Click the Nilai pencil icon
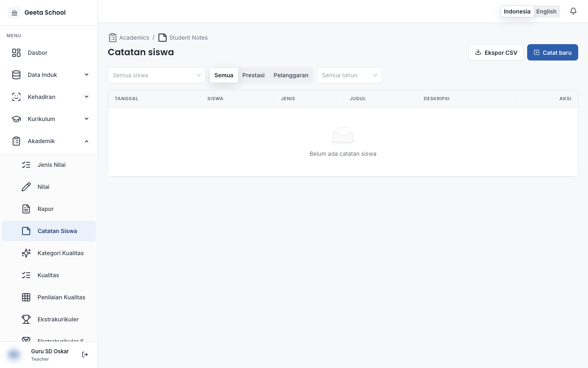 26,187
